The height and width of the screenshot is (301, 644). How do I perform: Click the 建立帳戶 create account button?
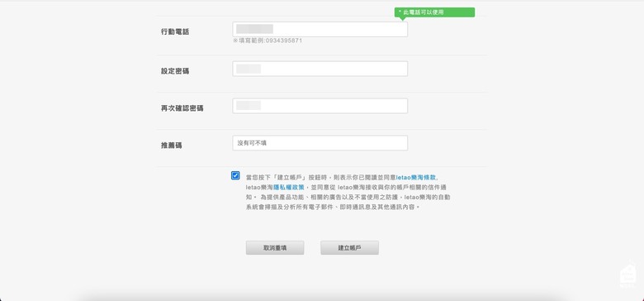click(x=349, y=247)
